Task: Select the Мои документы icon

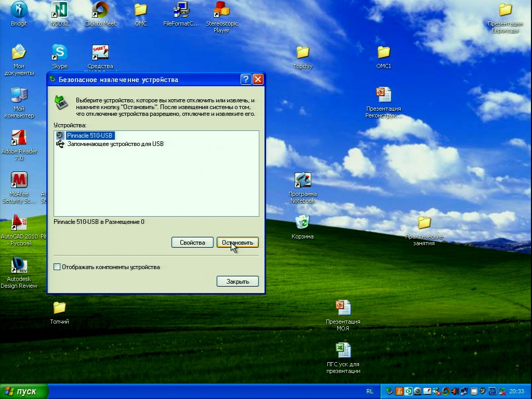Action: (x=19, y=60)
